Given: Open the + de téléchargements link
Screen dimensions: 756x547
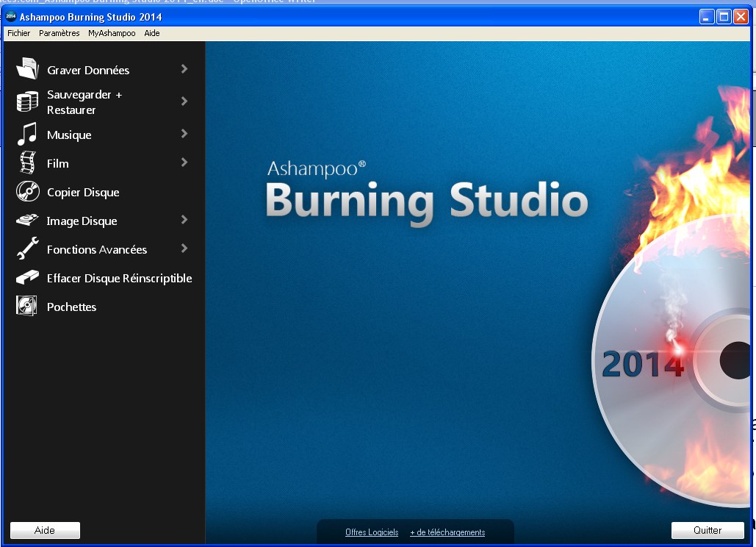Looking at the screenshot, I should pyautogui.click(x=447, y=532).
